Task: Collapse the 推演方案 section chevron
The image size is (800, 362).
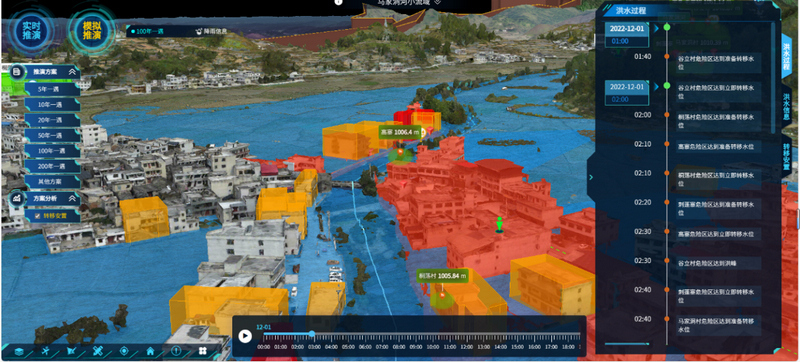Action: [x=72, y=72]
